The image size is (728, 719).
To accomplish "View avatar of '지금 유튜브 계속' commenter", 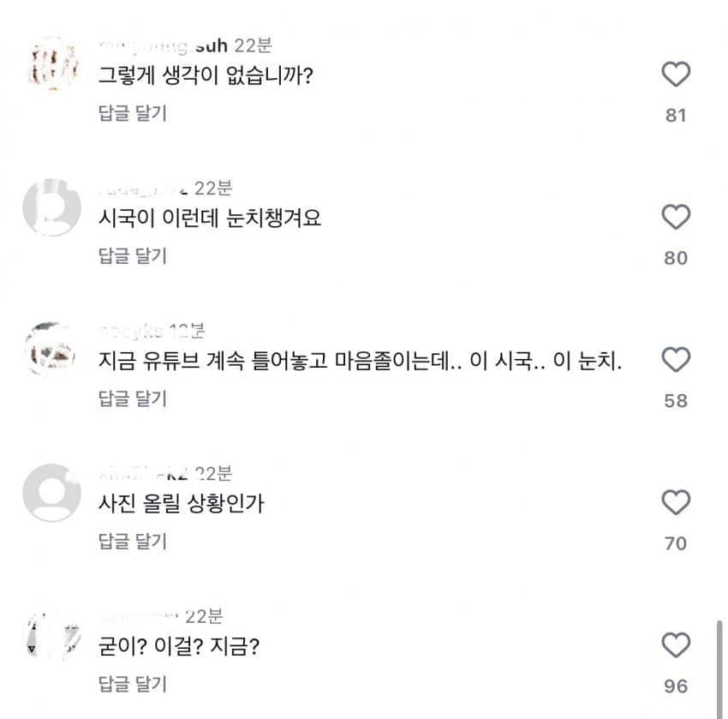I will [x=52, y=350].
